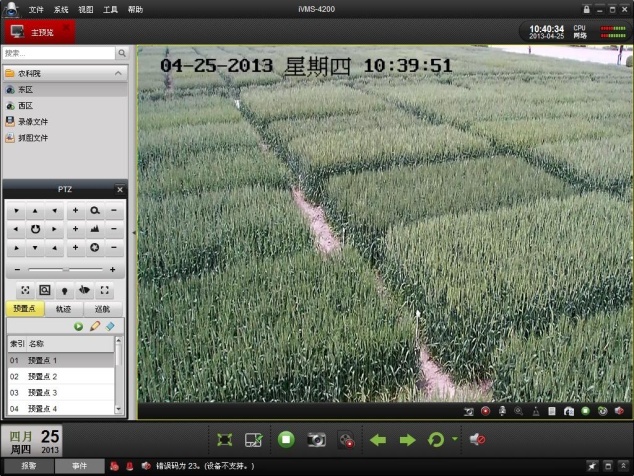This screenshot has width=634, height=476.
Task: Capture a snapshot with the camera icon
Action: (316, 439)
